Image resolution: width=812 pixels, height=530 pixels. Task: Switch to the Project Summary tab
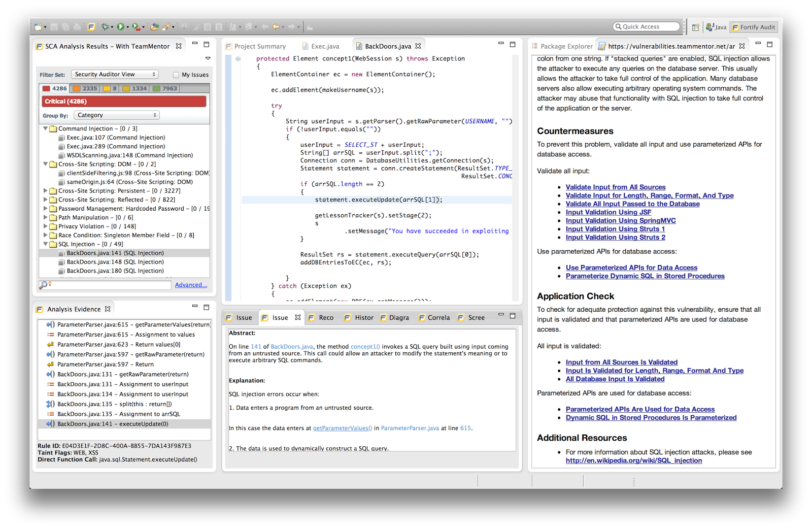click(x=256, y=46)
